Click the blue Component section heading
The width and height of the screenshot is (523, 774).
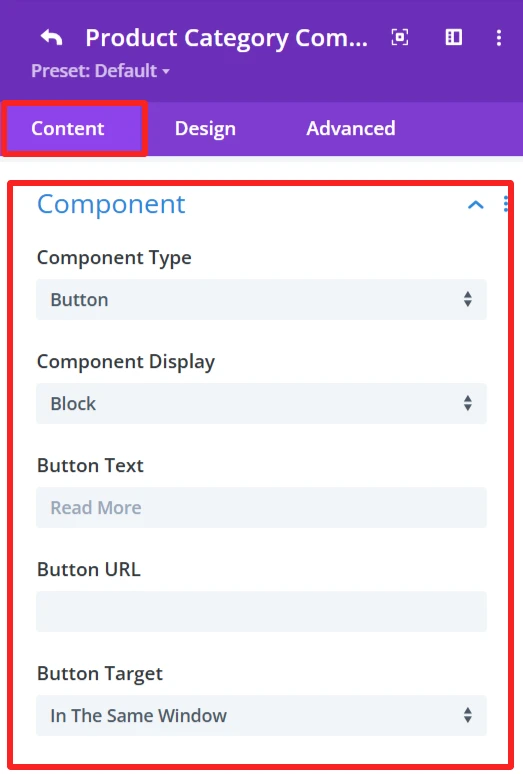[111, 204]
